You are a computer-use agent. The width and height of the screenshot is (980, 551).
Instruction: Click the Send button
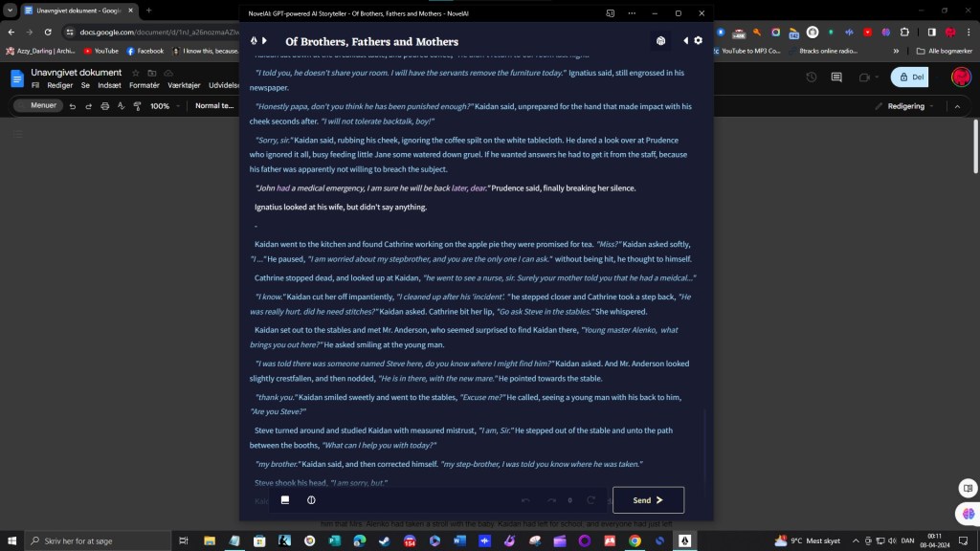[x=648, y=500]
